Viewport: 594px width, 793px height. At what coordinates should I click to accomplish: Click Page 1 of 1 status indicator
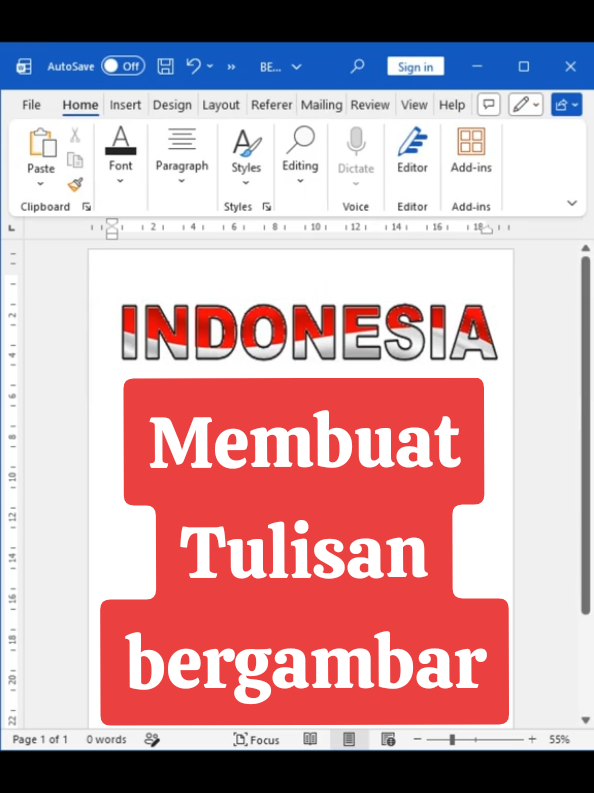40,739
